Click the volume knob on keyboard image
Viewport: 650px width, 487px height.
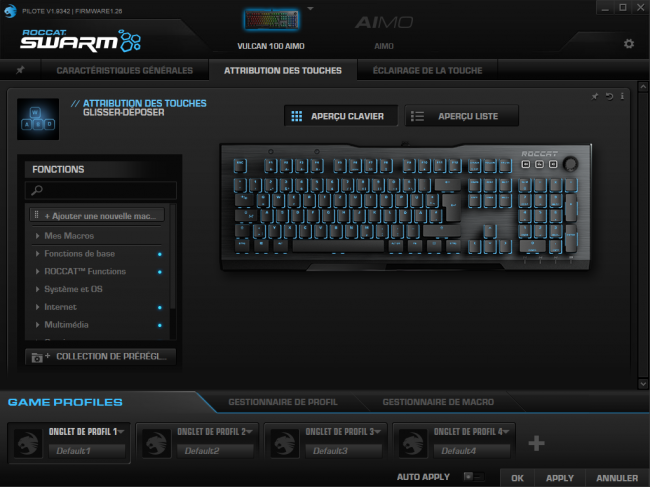[570, 164]
